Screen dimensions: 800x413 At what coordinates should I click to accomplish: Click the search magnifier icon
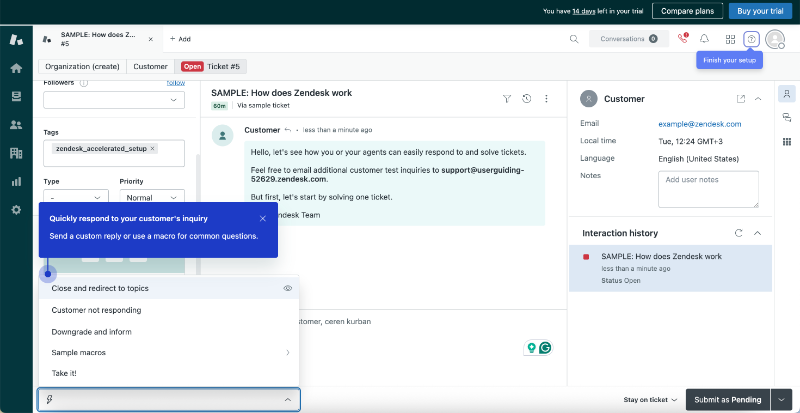[x=574, y=39]
